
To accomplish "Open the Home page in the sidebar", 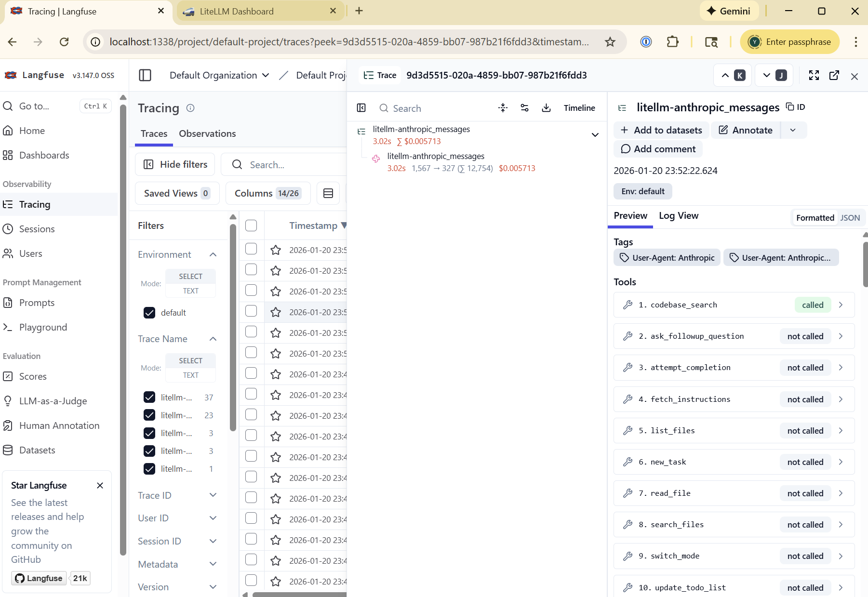I will 32,131.
